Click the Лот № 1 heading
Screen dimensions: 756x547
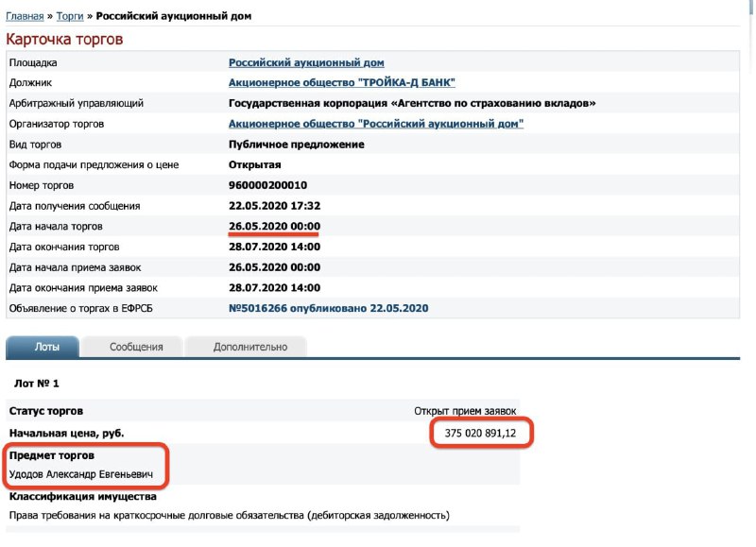coord(36,384)
